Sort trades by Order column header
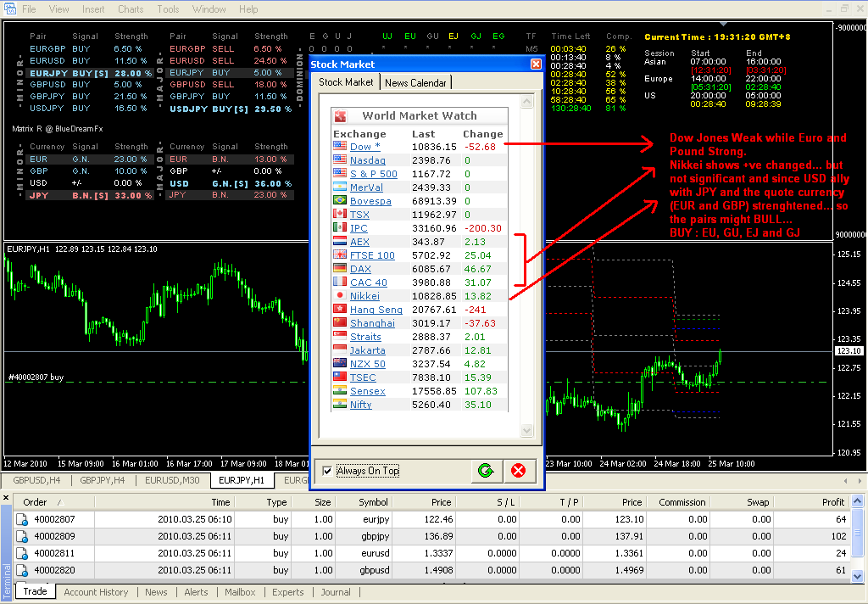Screen dimensions: 868x604 [53, 502]
